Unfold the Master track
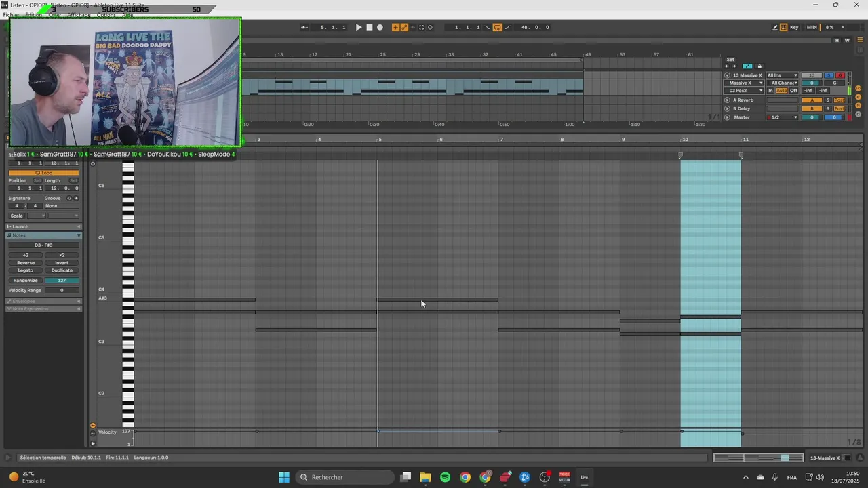The width and height of the screenshot is (868, 488). (x=727, y=117)
